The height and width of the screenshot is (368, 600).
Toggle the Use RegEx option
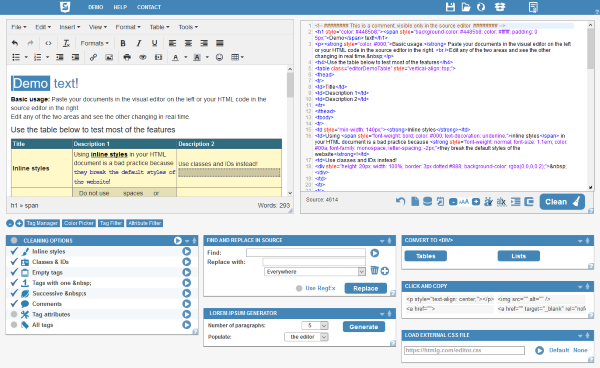(299, 288)
